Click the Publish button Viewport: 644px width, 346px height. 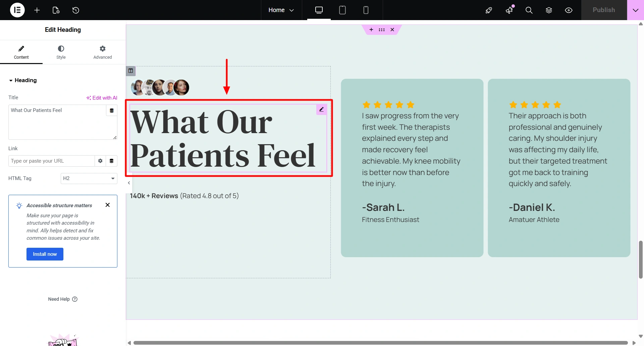[x=604, y=10]
